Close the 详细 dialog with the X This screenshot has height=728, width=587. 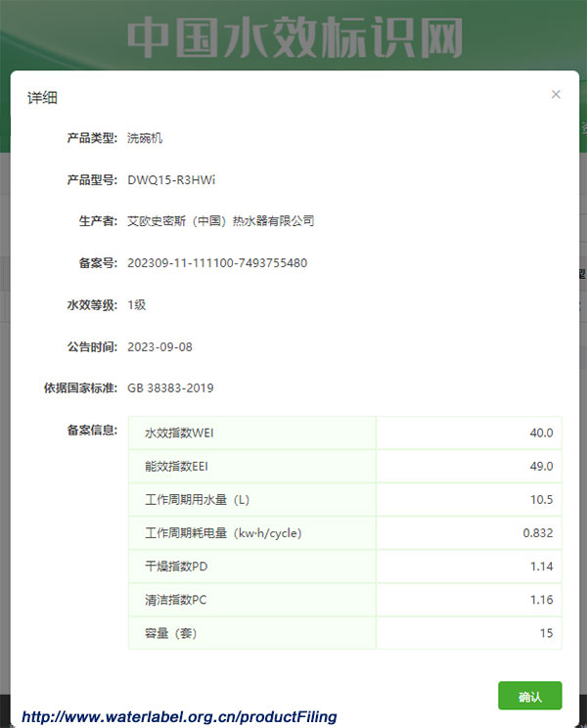click(556, 95)
